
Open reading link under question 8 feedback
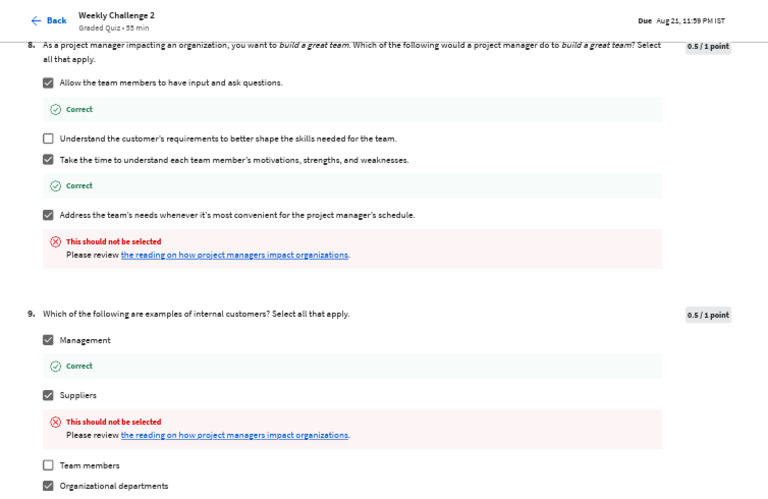[234, 255]
